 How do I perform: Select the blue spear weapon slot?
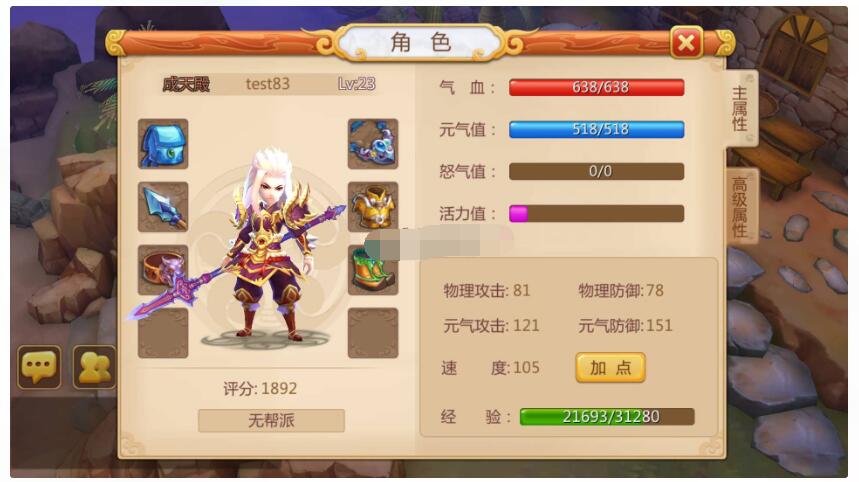tap(163, 207)
